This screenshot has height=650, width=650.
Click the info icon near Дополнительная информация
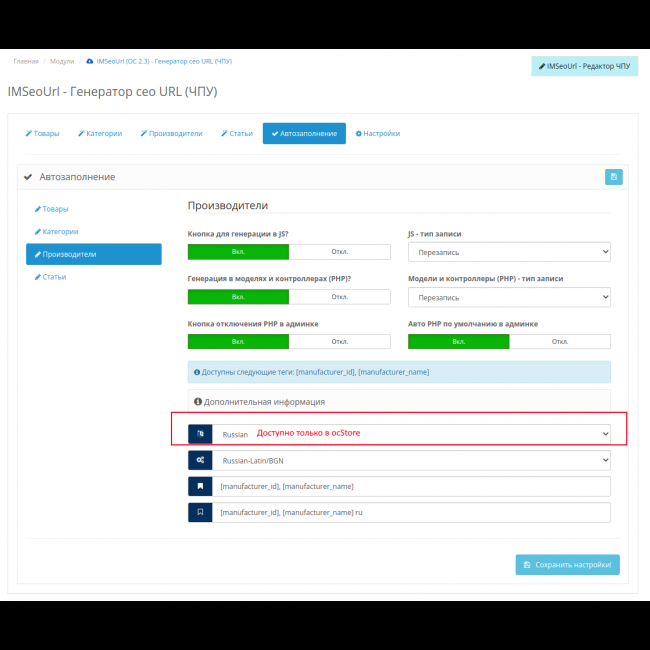click(x=198, y=402)
